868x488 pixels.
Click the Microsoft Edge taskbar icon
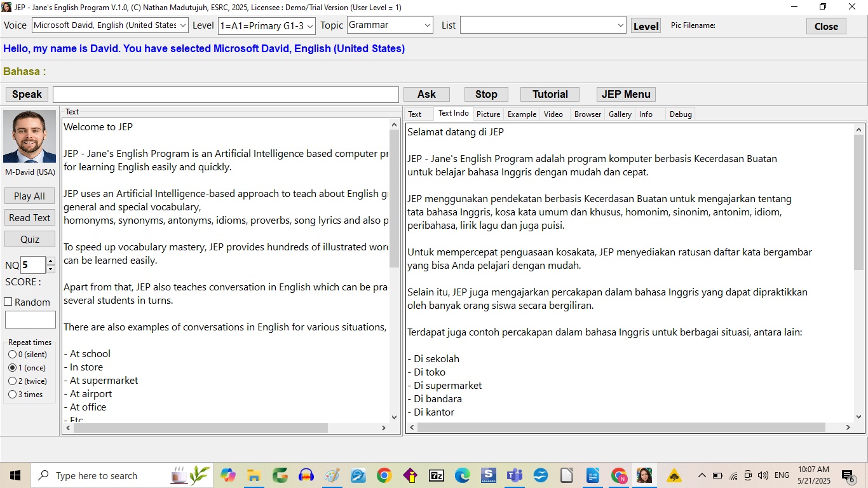462,475
